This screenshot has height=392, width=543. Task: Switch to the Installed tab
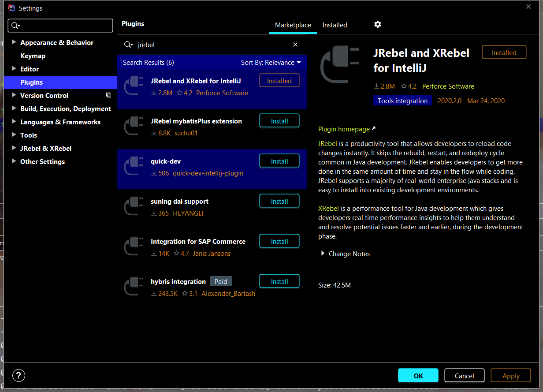tap(335, 25)
